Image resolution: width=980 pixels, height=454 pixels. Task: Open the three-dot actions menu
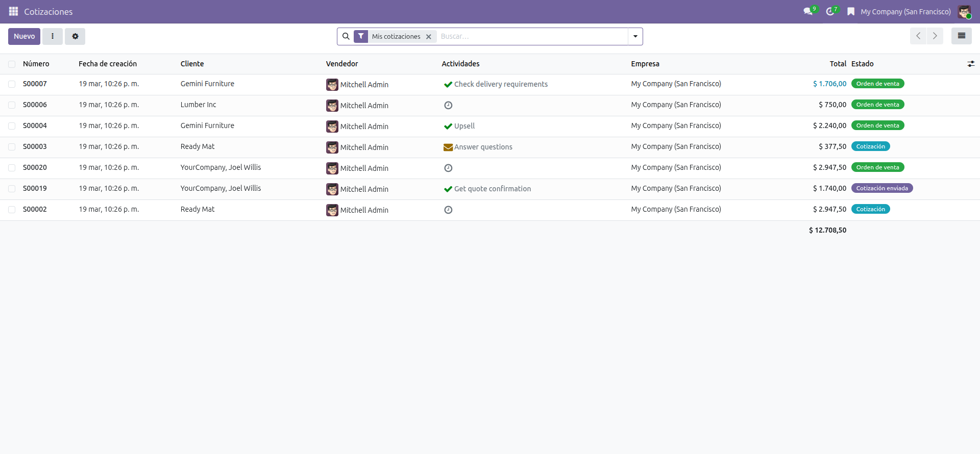[x=53, y=36]
